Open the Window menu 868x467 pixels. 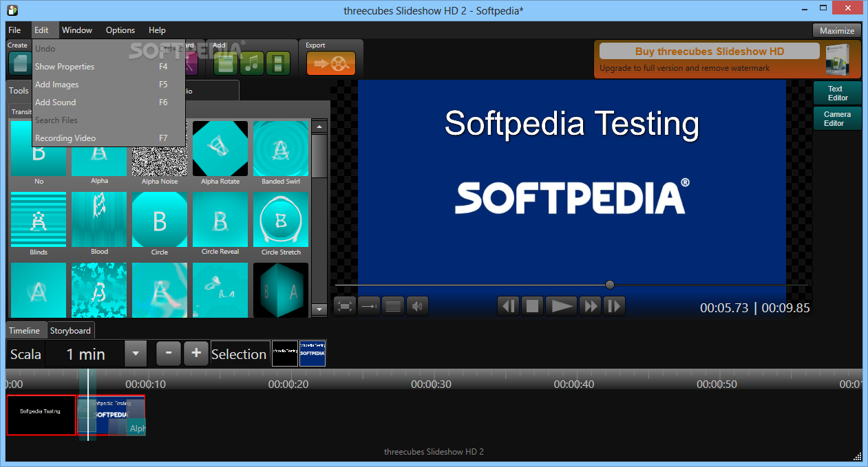click(x=77, y=30)
